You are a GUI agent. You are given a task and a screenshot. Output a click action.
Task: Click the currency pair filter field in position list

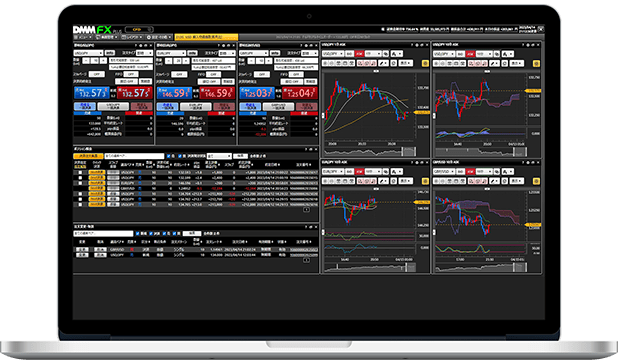pyautogui.click(x=134, y=156)
